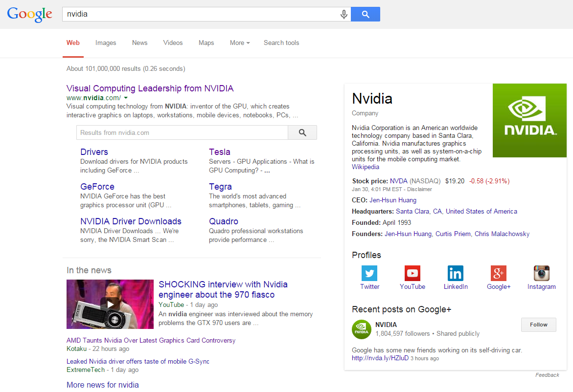Play the GTX 970 interview video thumbnail
Viewport: 573px width, 392px height.
pos(110,304)
